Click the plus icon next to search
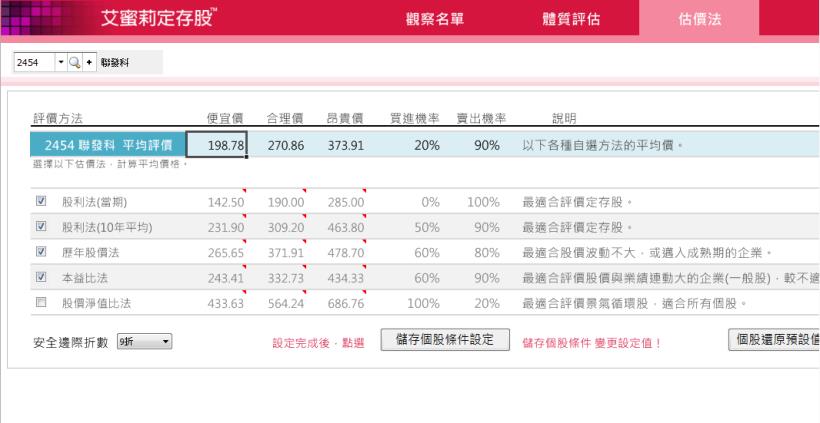This screenshot has height=423, width=820. pyautogui.click(x=89, y=63)
